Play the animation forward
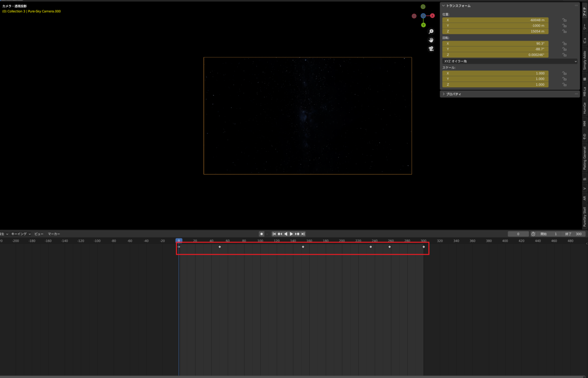 292,234
